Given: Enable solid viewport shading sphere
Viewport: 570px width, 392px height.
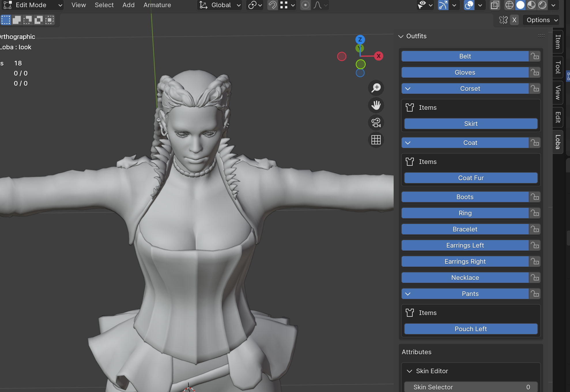Looking at the screenshot, I should [x=520, y=5].
